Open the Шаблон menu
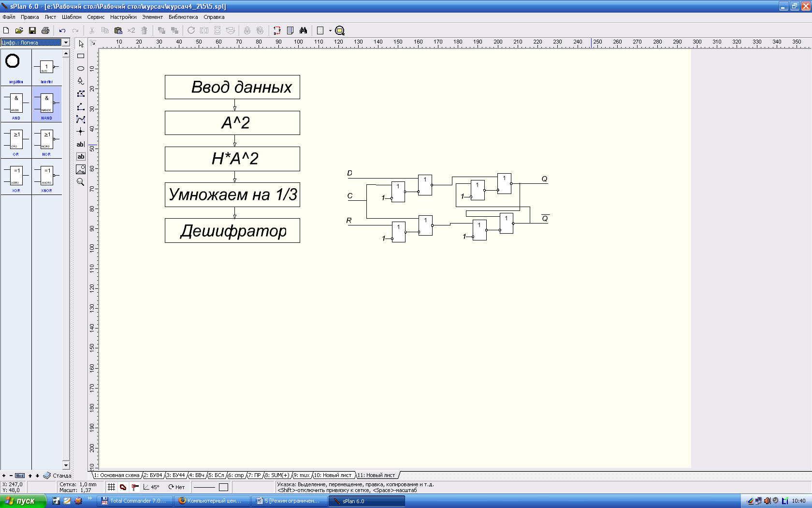The image size is (812, 508). 72,17
